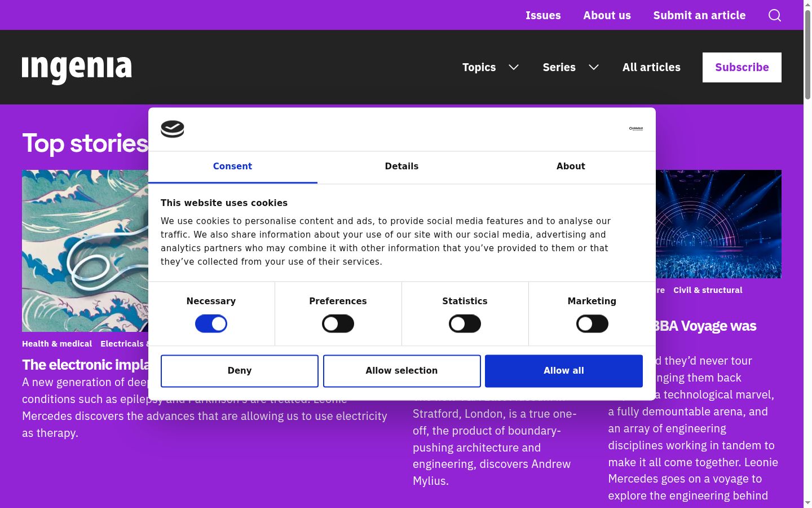Screen dimensions: 812x508
Task: Click the Allow all button
Action: (564, 371)
